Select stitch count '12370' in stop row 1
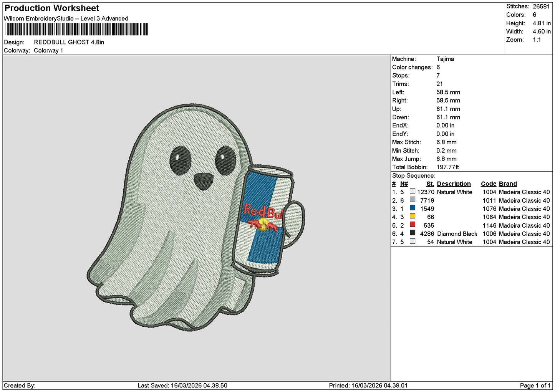Screen dimensions: 555x392 [426, 192]
